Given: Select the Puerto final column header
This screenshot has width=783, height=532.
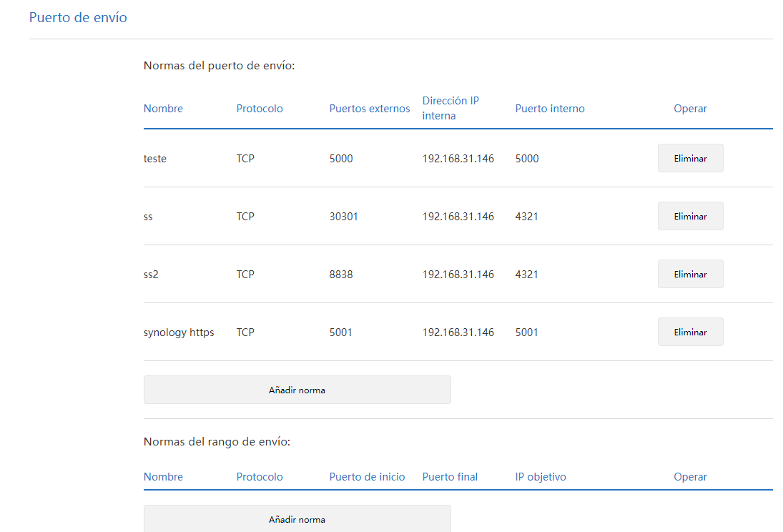Looking at the screenshot, I should (450, 476).
